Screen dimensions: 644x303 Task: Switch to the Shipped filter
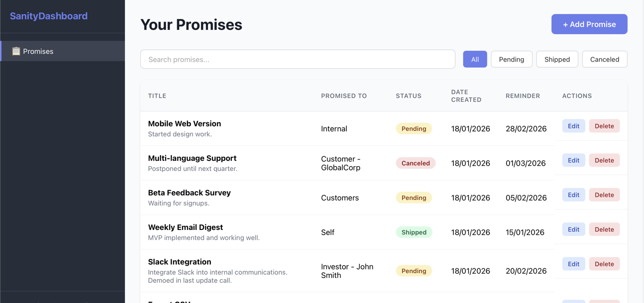click(x=557, y=59)
